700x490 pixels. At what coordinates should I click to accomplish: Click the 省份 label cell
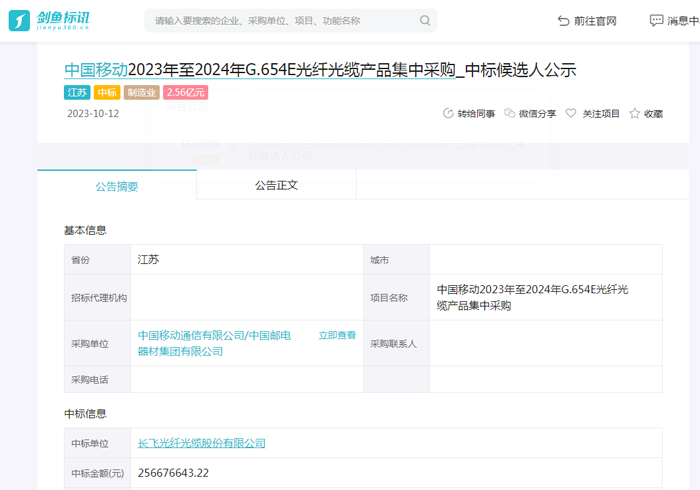(x=98, y=260)
